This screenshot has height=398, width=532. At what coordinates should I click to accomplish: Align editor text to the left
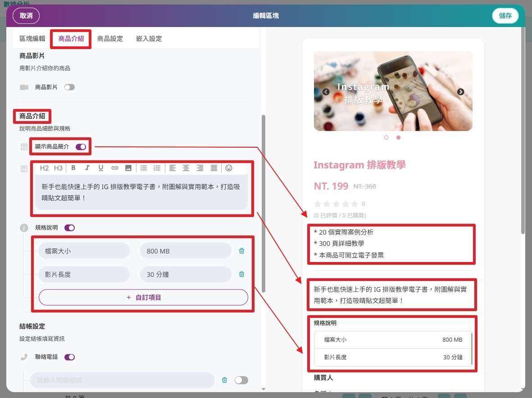click(173, 168)
